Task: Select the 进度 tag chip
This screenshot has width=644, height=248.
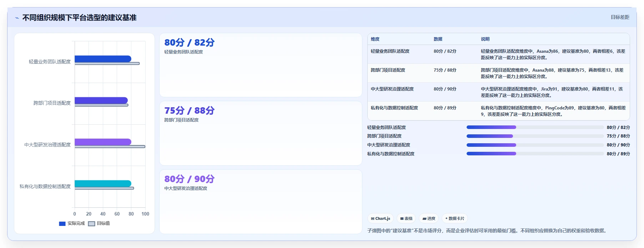Action: (x=429, y=218)
